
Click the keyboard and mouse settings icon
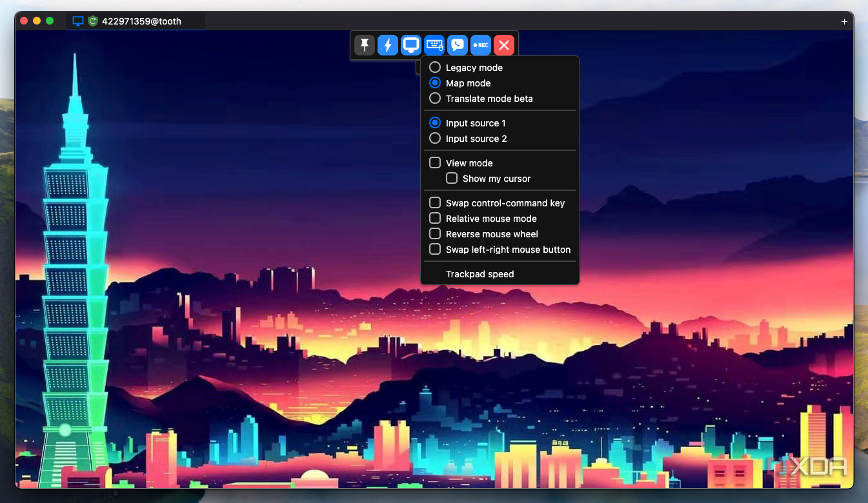(434, 45)
